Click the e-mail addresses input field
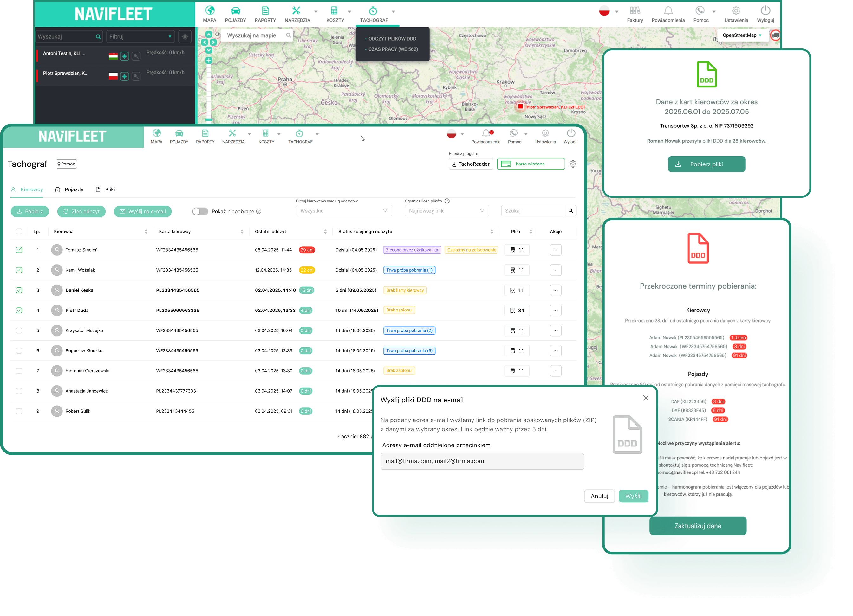Screen dimensions: 853x616 (x=482, y=461)
